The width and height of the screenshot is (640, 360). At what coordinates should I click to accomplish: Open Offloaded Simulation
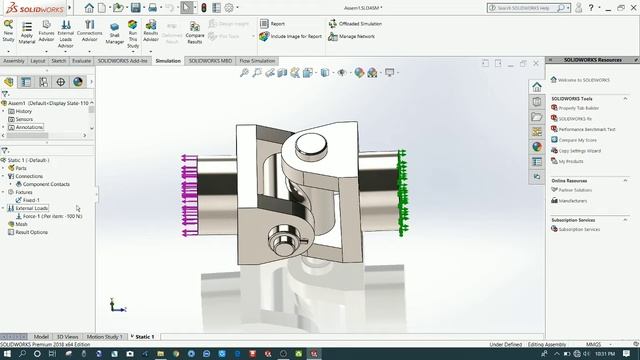(x=356, y=24)
